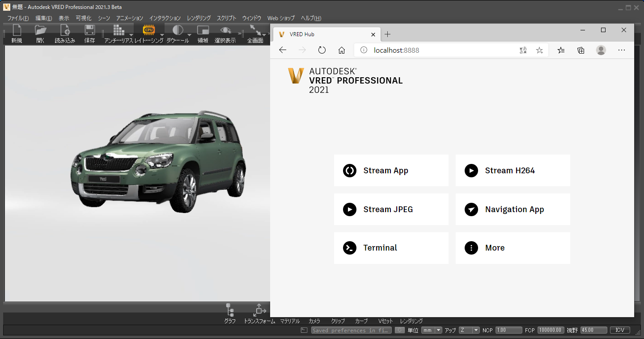Open the インタラクション menu
Screen dimensions: 644x339
pos(165,18)
